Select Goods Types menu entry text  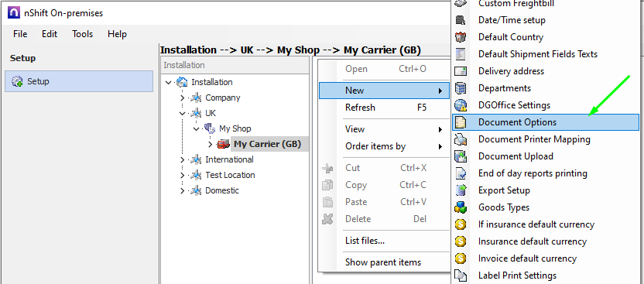click(x=504, y=207)
